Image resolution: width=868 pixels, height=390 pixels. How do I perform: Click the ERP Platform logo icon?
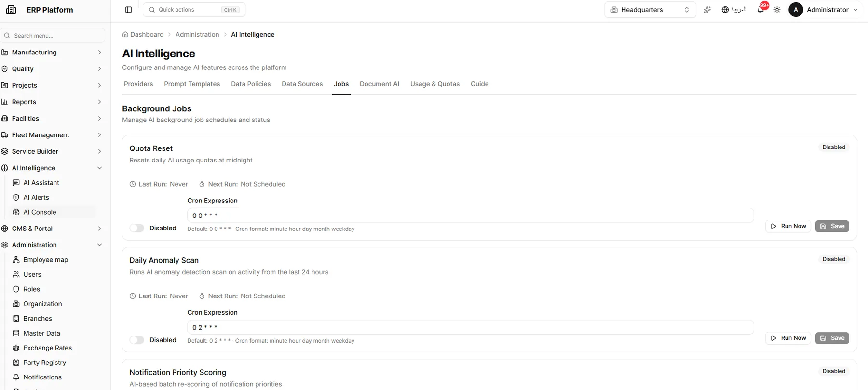click(x=11, y=10)
